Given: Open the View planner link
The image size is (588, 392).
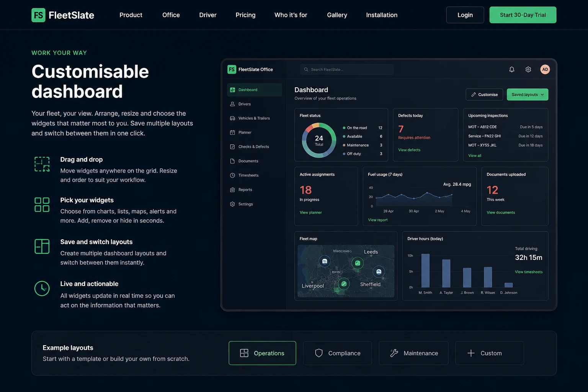Looking at the screenshot, I should coord(311,212).
